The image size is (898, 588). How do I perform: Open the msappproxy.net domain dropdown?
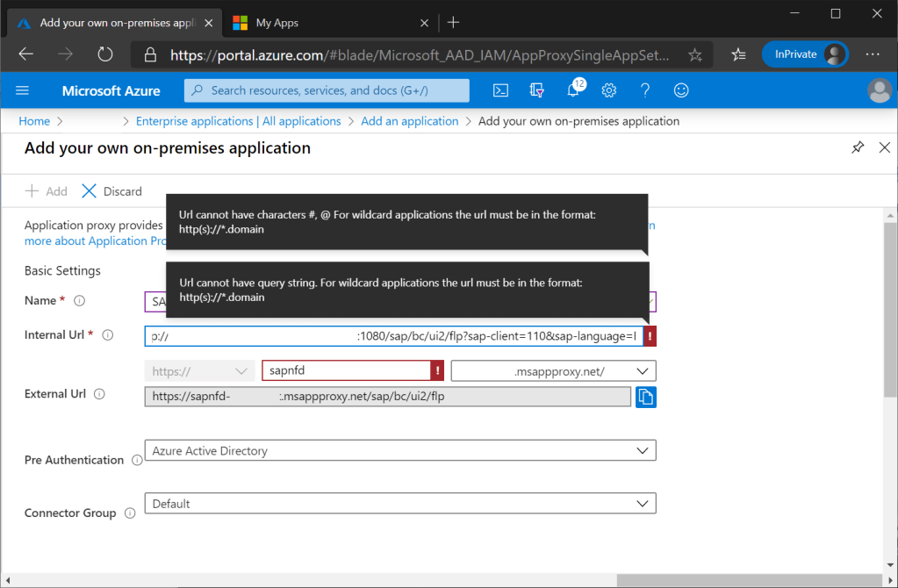pyautogui.click(x=553, y=371)
